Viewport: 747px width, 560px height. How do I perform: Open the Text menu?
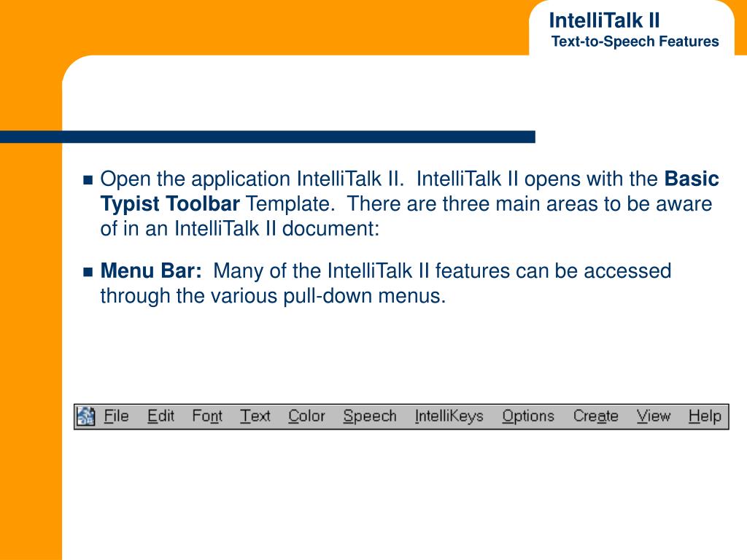coord(255,416)
